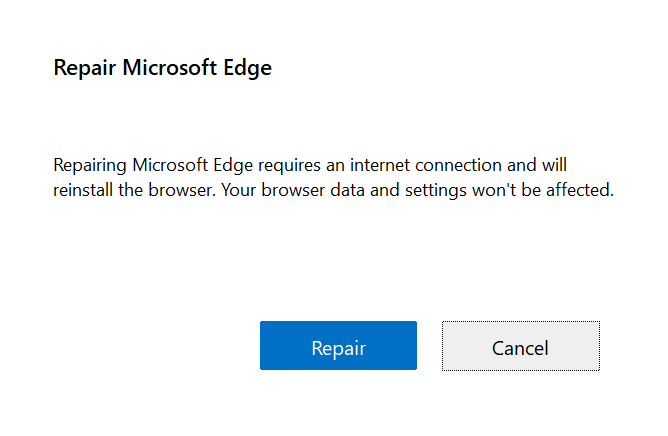
Task: Start reinstalling Edge with Repair
Action: pos(338,346)
